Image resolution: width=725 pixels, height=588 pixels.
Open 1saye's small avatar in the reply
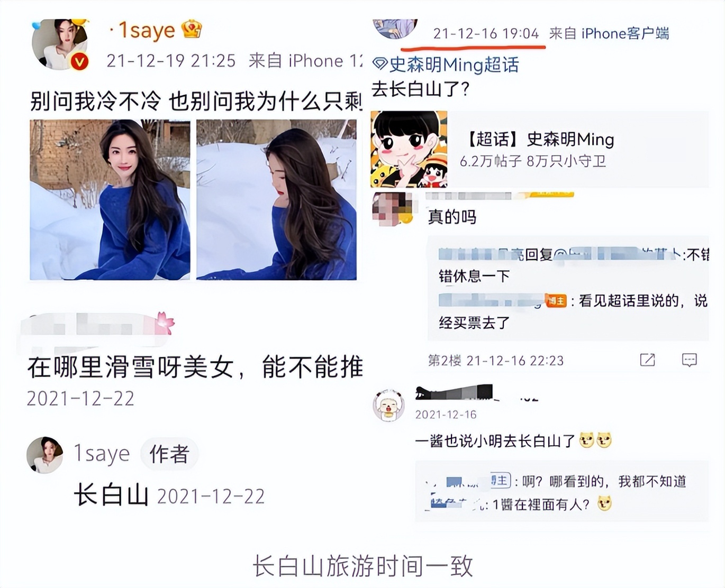tap(45, 455)
